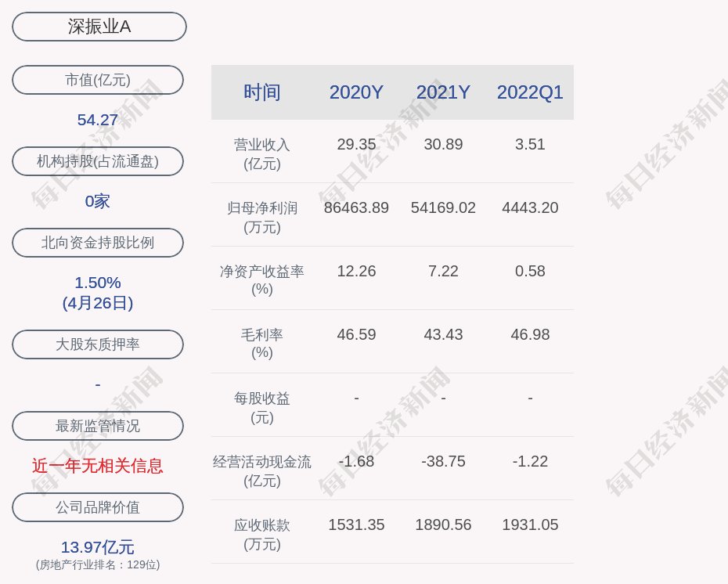Screen dimensions: 728x584
Task: Click the 归母净利润(万元) row label
Action: click(262, 218)
